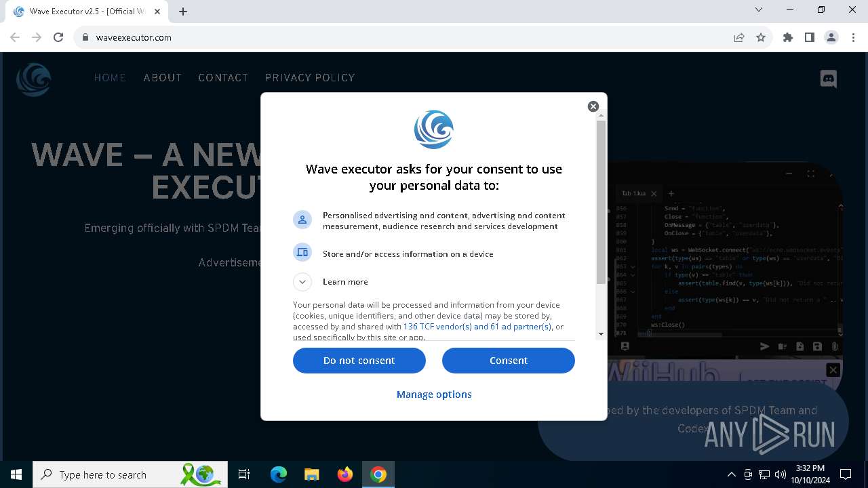
Task: Open the network tray icon
Action: [x=764, y=474]
